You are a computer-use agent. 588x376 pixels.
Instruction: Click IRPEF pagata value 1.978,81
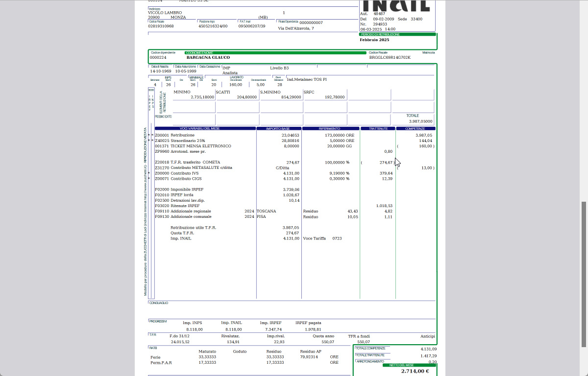313,329
